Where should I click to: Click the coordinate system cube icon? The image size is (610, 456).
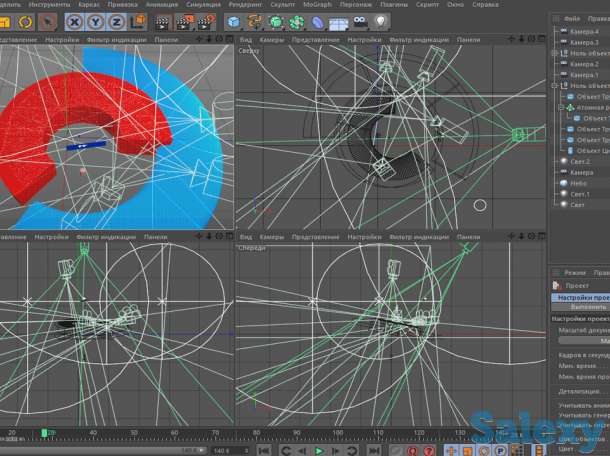[138, 21]
